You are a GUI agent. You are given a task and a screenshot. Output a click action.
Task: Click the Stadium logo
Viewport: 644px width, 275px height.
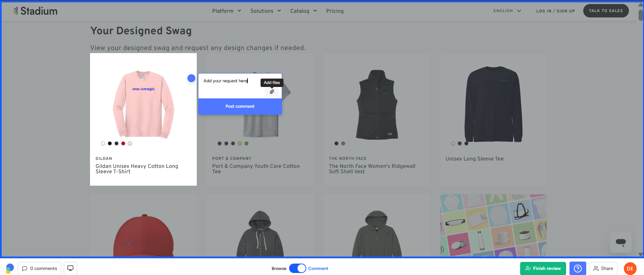tap(35, 11)
